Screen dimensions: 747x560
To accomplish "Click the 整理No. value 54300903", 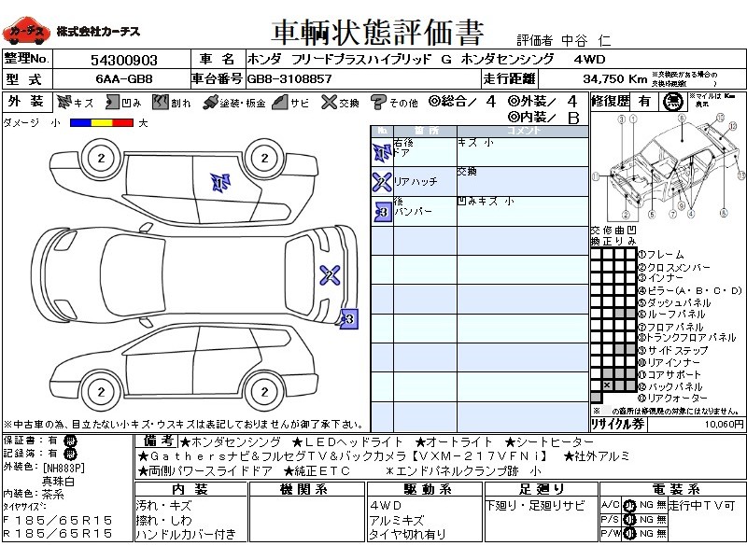I will [x=124, y=60].
